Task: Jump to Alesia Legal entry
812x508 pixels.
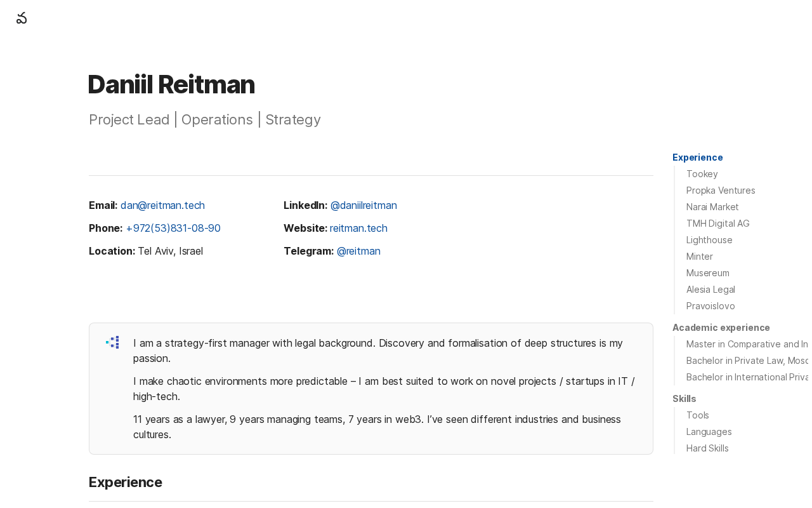Action: click(710, 290)
